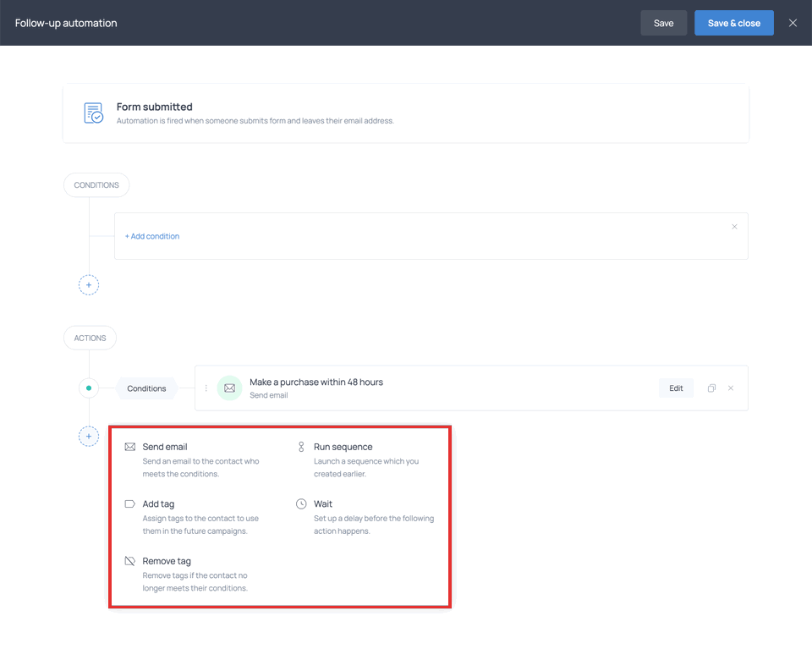812x660 pixels.
Task: Click the Remove tag crossed-out icon
Action: [129, 561]
